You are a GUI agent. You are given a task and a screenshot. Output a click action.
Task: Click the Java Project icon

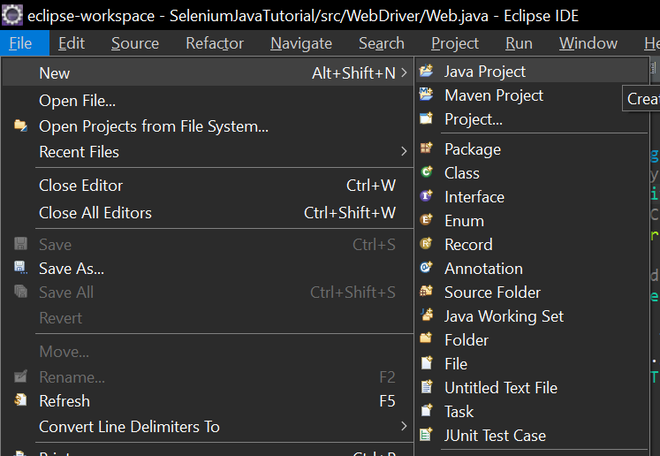coord(426,71)
